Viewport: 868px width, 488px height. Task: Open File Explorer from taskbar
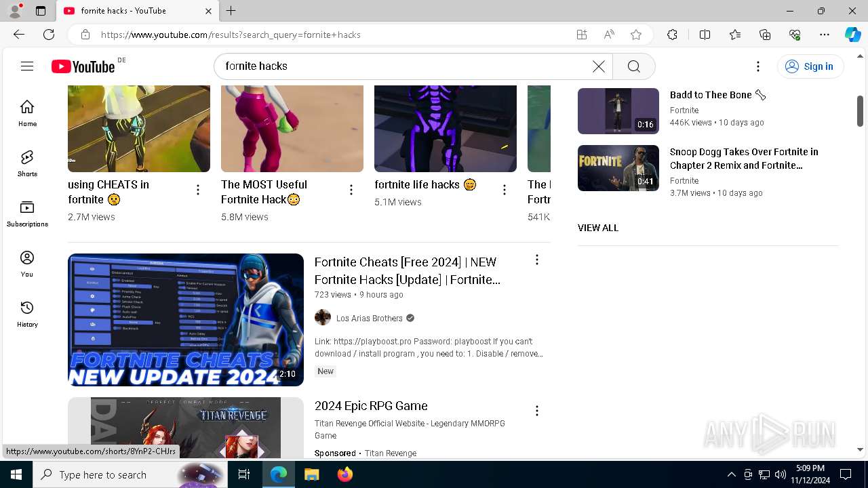[x=311, y=474]
